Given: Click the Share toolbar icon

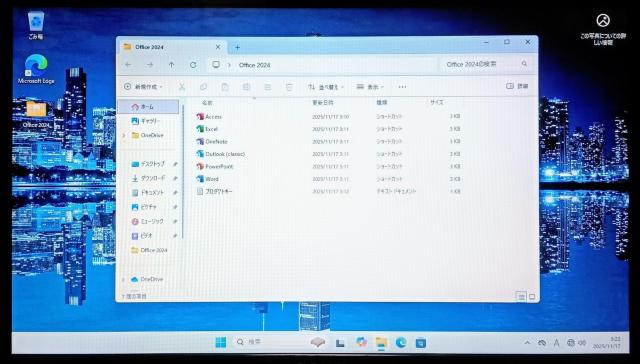Looking at the screenshot, I should coord(267,87).
